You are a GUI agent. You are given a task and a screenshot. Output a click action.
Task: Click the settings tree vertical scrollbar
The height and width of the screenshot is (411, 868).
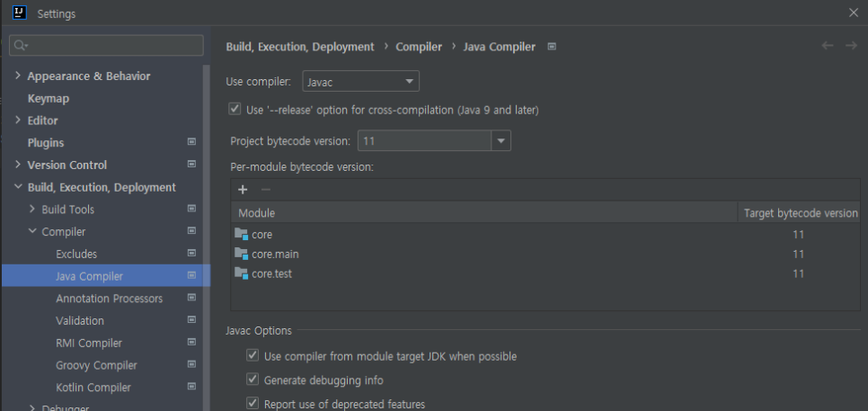click(207, 238)
